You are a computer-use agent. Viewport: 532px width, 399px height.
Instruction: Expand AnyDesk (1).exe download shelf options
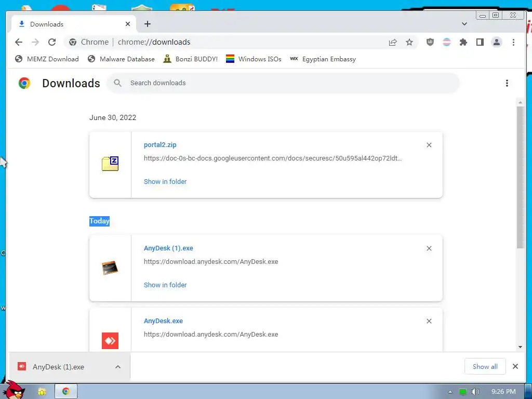coord(118,367)
